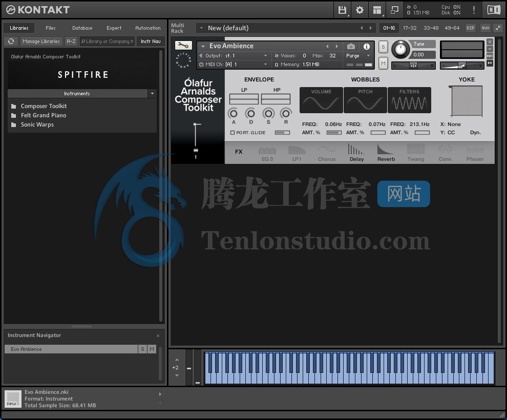Click the exclamation warning icon
This screenshot has height=420, width=507.
pyautogui.click(x=474, y=10)
